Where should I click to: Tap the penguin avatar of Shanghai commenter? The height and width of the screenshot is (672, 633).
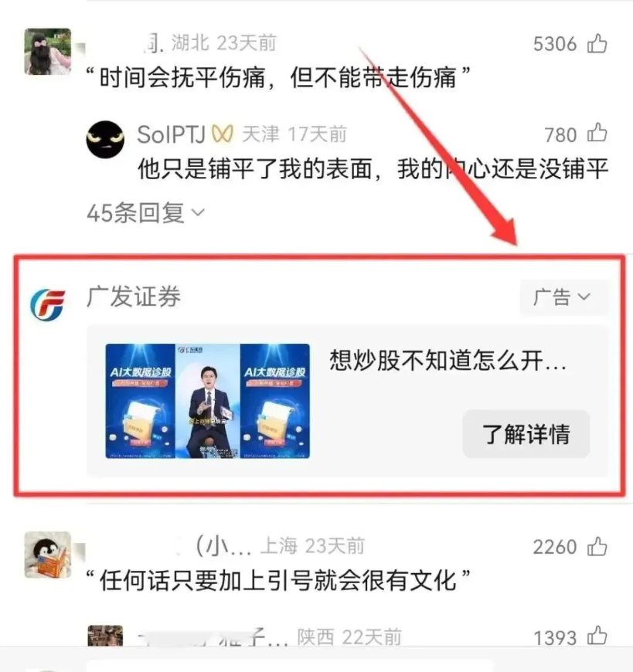pyautogui.click(x=48, y=555)
